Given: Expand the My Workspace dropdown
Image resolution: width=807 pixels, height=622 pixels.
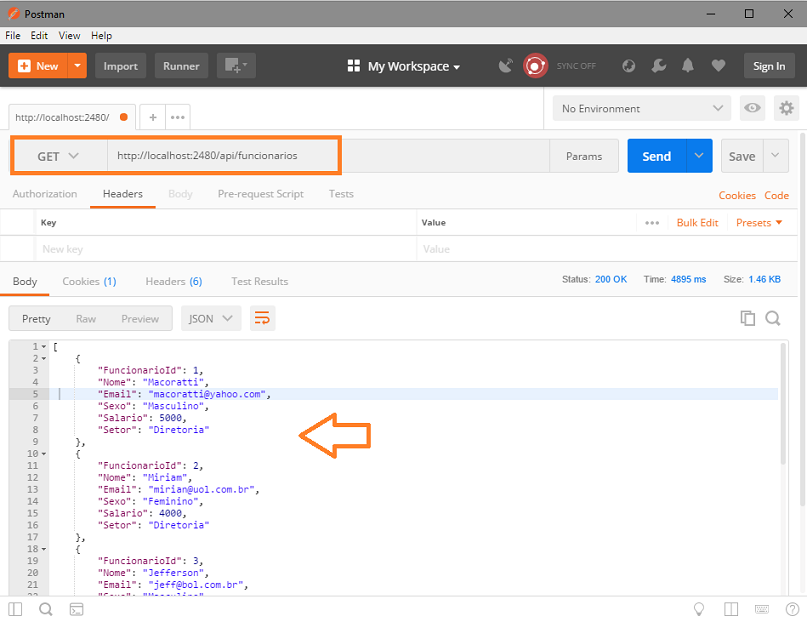Looking at the screenshot, I should (414, 66).
